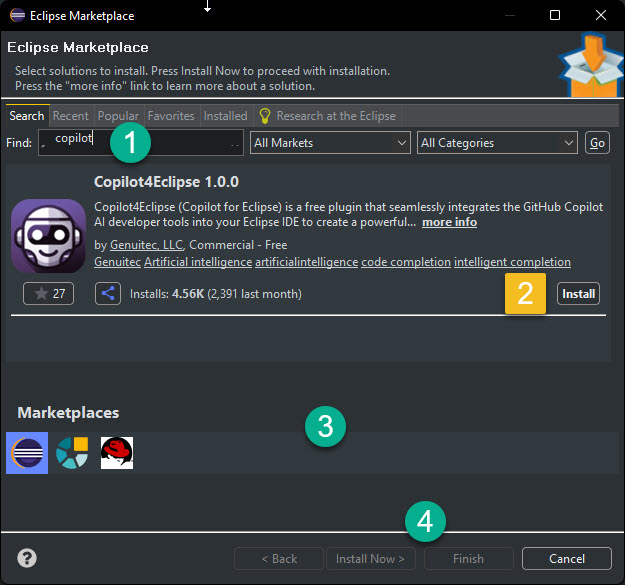Select the Eclipse marketplace icon
The width and height of the screenshot is (625, 585).
27,453
